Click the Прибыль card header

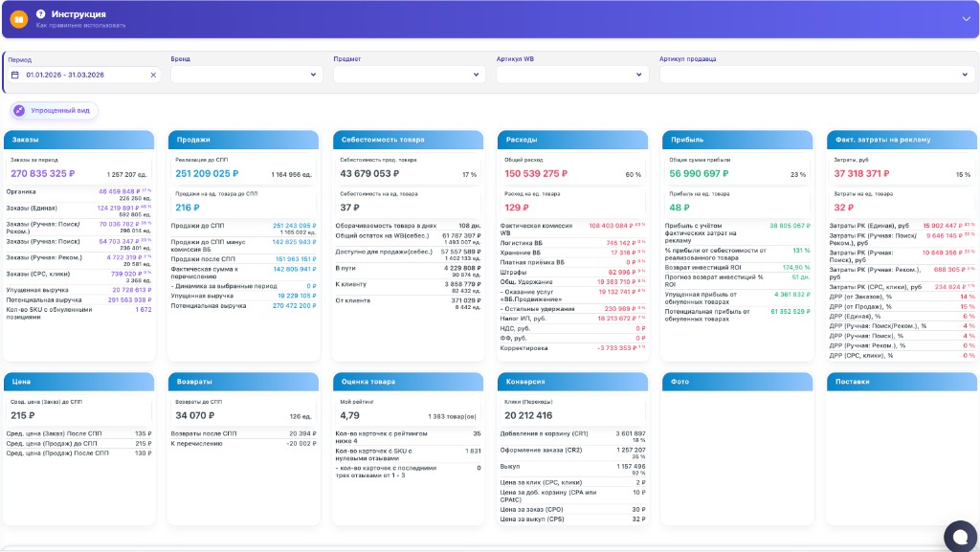tap(738, 140)
